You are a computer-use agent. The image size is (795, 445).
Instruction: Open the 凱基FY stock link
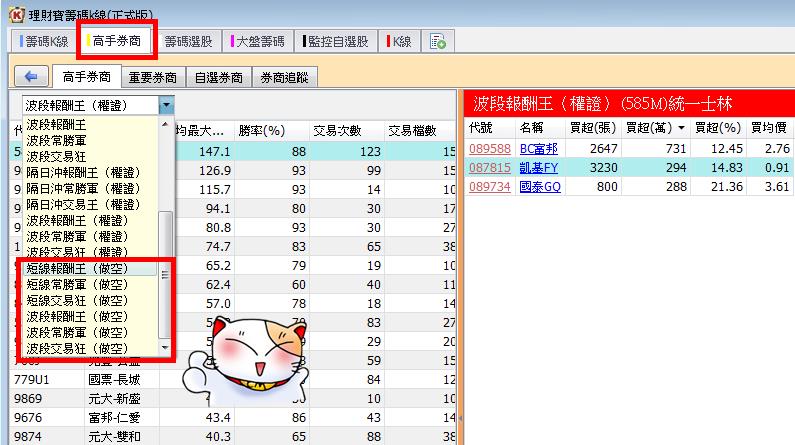(x=538, y=168)
